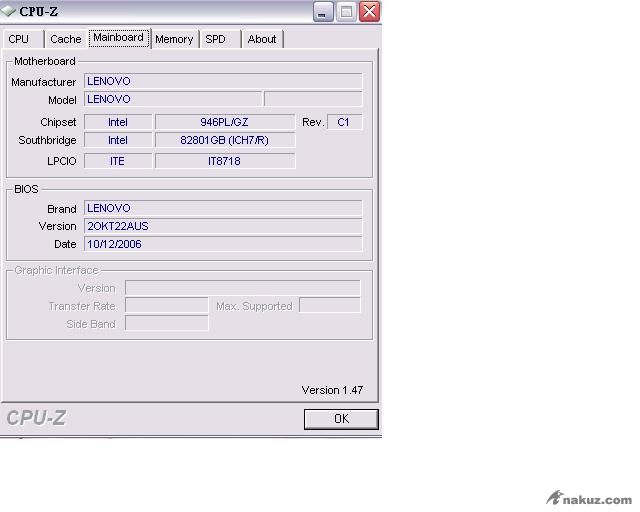Minimize the CPU-Z window
The image size is (640, 512).
pyautogui.click(x=323, y=11)
